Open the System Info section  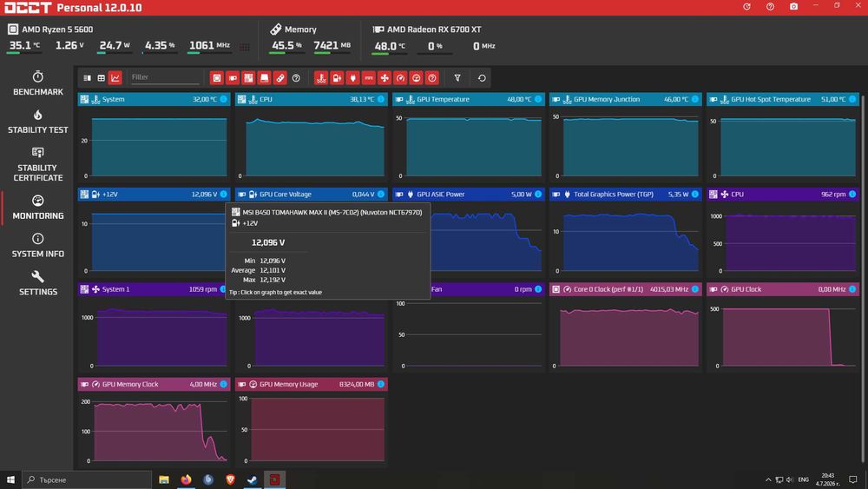coord(37,245)
